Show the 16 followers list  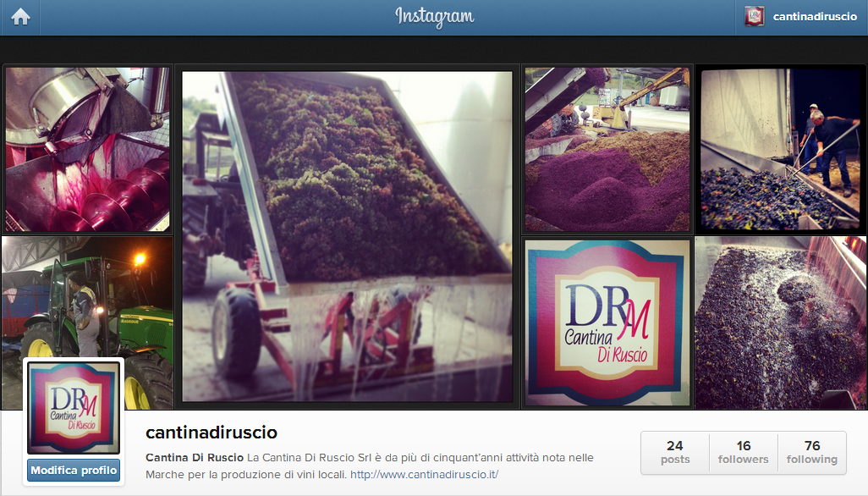click(x=744, y=452)
